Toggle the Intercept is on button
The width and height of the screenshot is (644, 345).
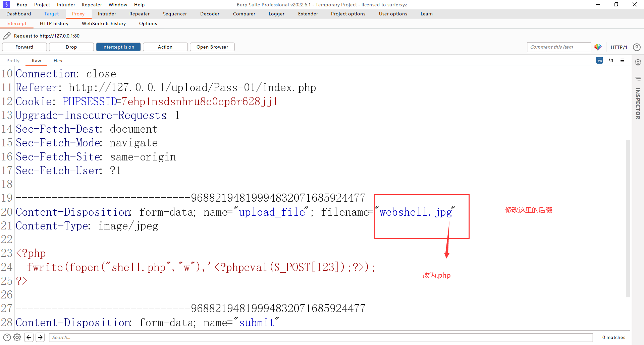tap(118, 47)
